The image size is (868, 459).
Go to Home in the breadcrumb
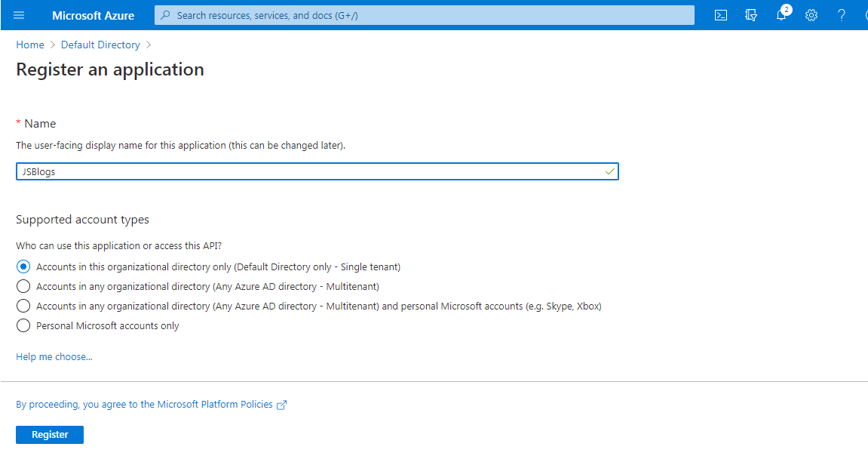[30, 45]
